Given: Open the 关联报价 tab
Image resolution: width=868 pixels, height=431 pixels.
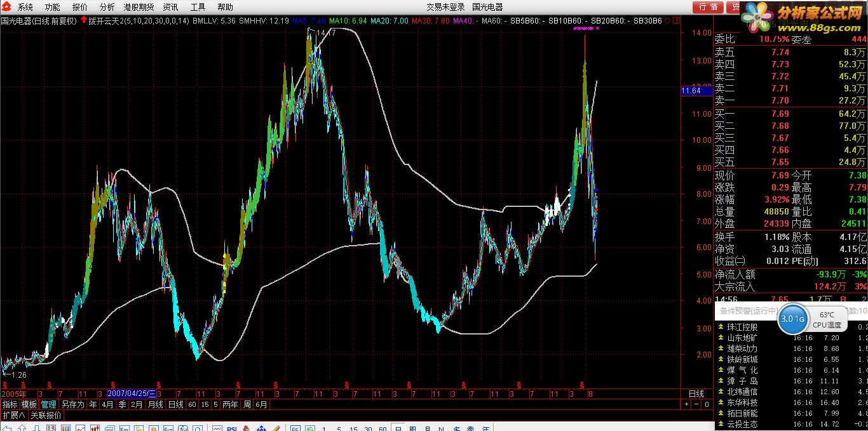Looking at the screenshot, I should click(x=46, y=416).
